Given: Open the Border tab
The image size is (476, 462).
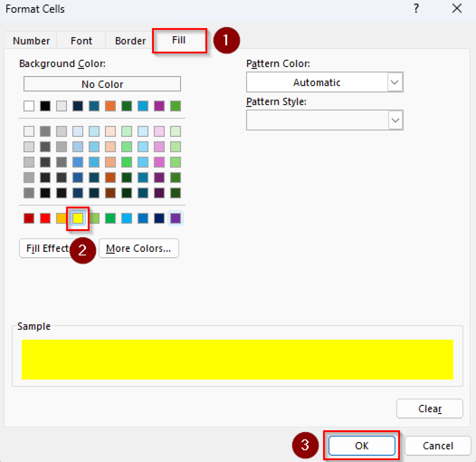Looking at the screenshot, I should tap(130, 40).
